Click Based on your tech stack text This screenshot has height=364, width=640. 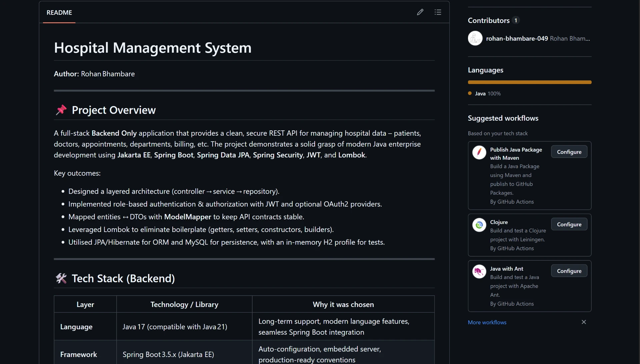tap(498, 133)
